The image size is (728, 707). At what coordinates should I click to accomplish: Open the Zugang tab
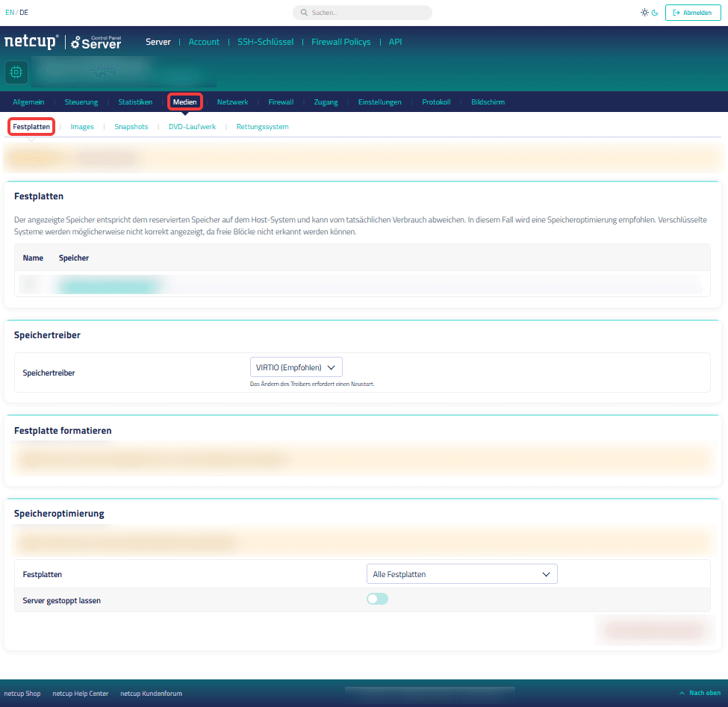(x=326, y=102)
